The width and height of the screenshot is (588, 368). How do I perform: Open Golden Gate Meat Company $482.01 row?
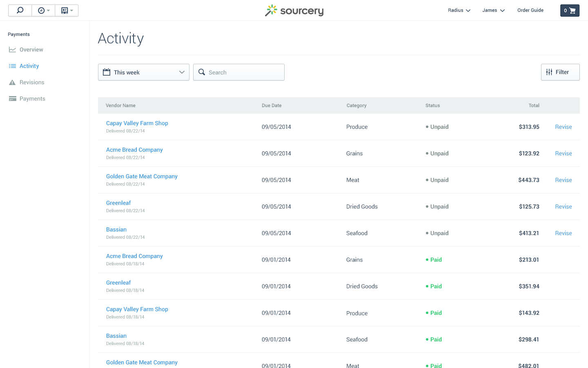click(x=142, y=362)
